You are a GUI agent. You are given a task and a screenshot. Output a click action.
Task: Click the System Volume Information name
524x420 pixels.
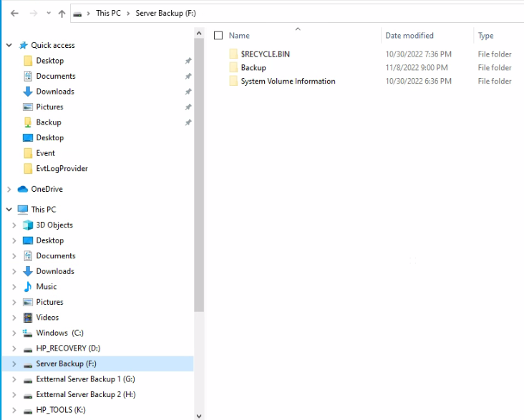point(288,81)
